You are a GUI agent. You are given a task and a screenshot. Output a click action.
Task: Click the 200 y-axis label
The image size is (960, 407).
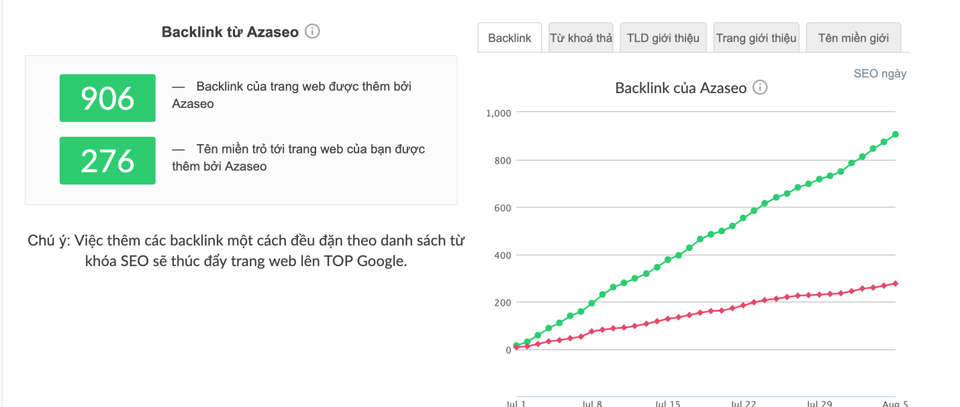[x=503, y=302]
